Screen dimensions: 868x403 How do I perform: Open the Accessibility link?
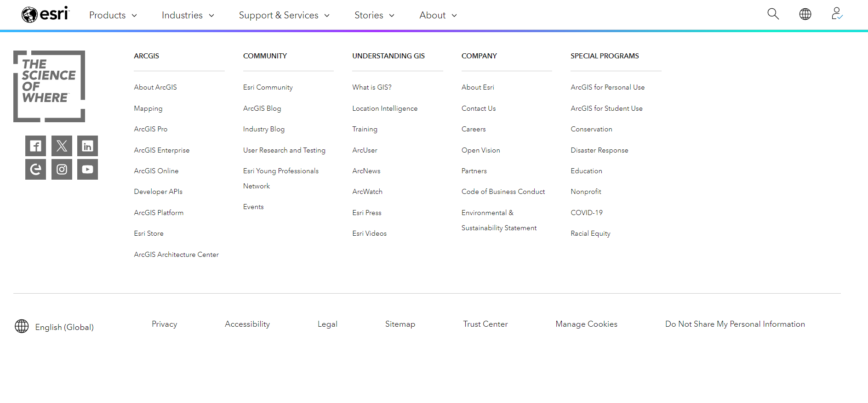point(247,324)
